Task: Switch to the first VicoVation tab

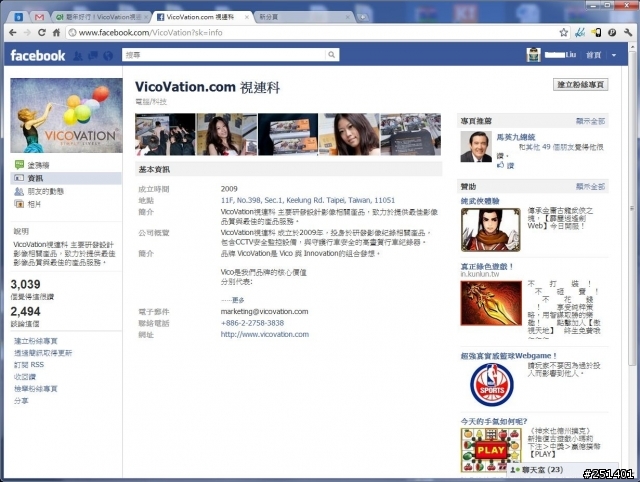Action: [99, 17]
